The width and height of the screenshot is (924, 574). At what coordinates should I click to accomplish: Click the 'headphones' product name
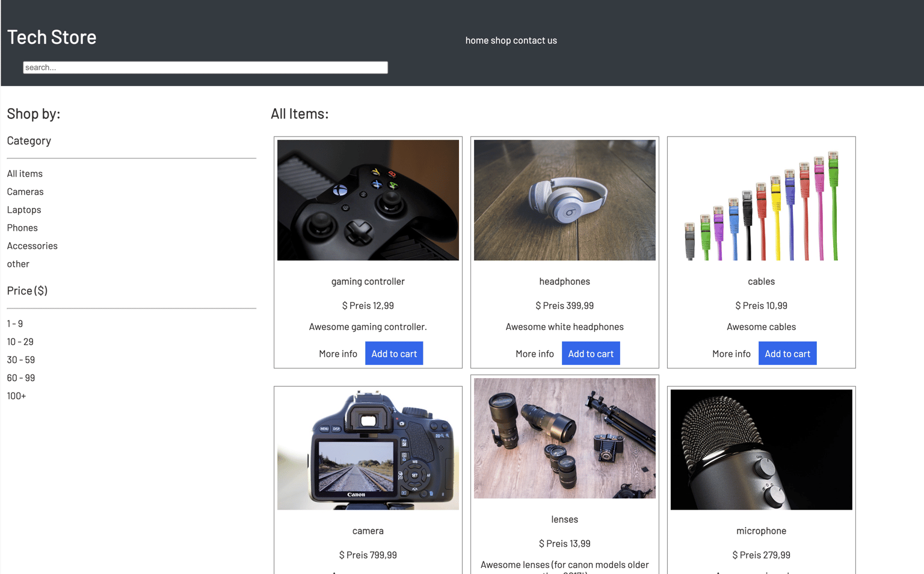coord(565,281)
